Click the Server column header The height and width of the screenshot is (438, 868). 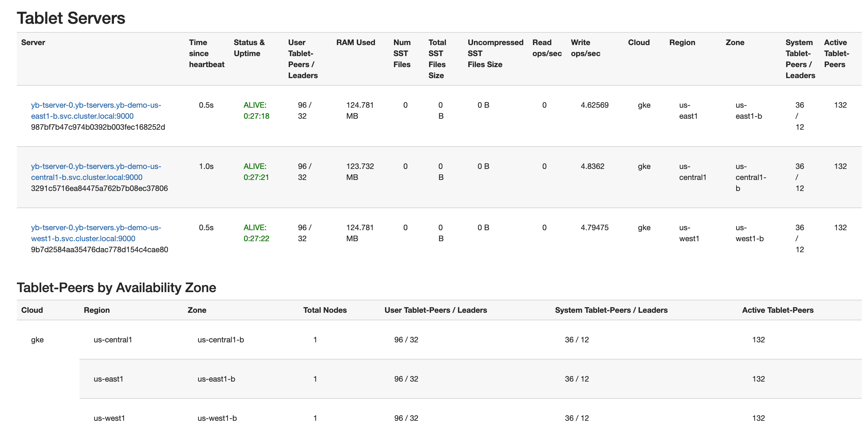tap(33, 42)
